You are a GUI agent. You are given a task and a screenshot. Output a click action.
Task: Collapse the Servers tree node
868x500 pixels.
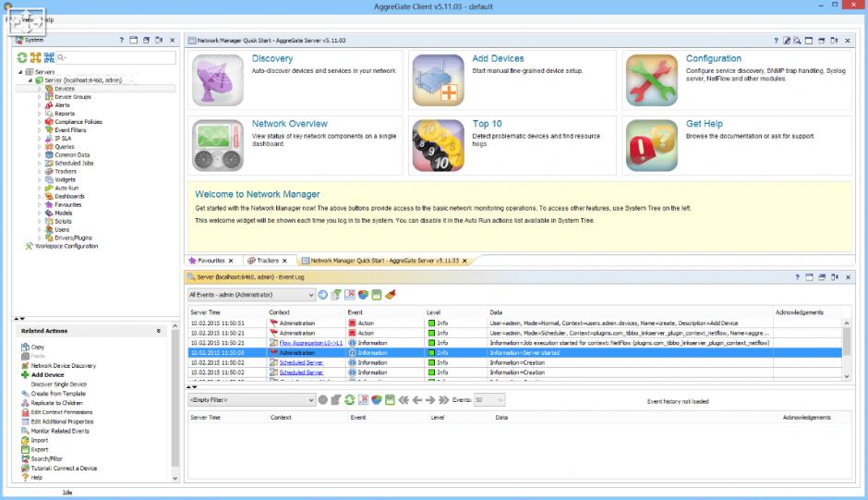(20, 72)
